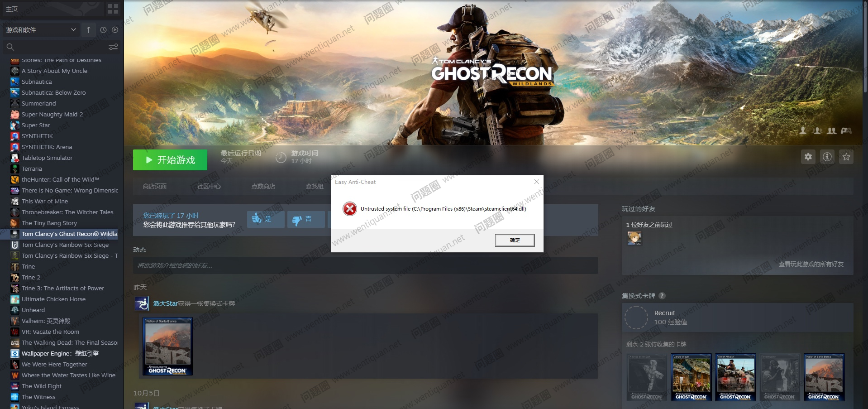Screen dimensions: 868x409
Task: Click the red error icon in dialog
Action: point(349,209)
